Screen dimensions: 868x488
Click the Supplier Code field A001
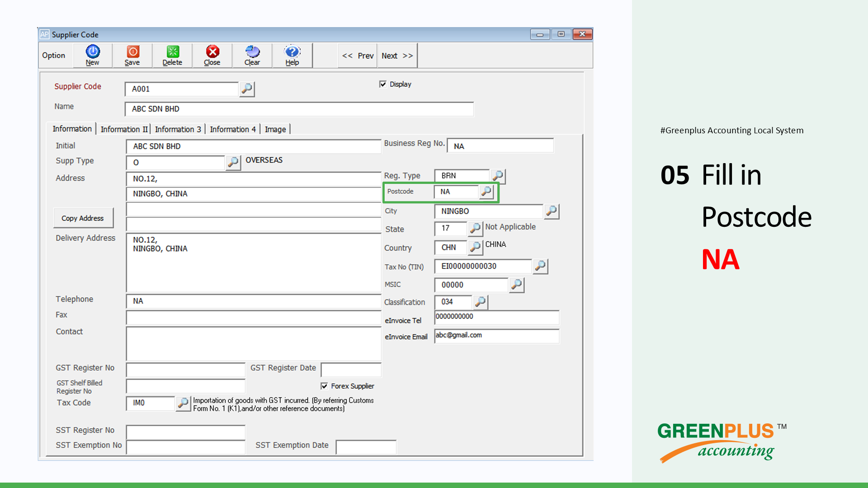point(182,89)
